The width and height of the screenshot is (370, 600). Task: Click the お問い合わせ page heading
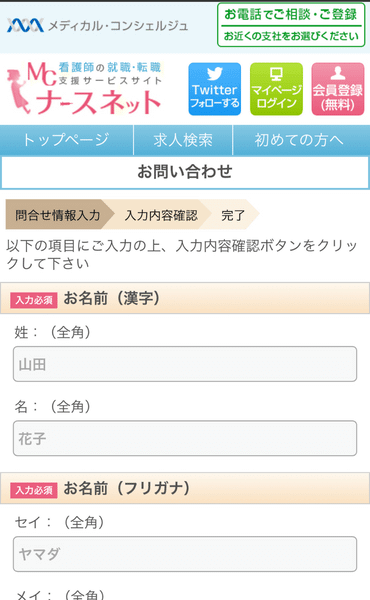coord(185,172)
